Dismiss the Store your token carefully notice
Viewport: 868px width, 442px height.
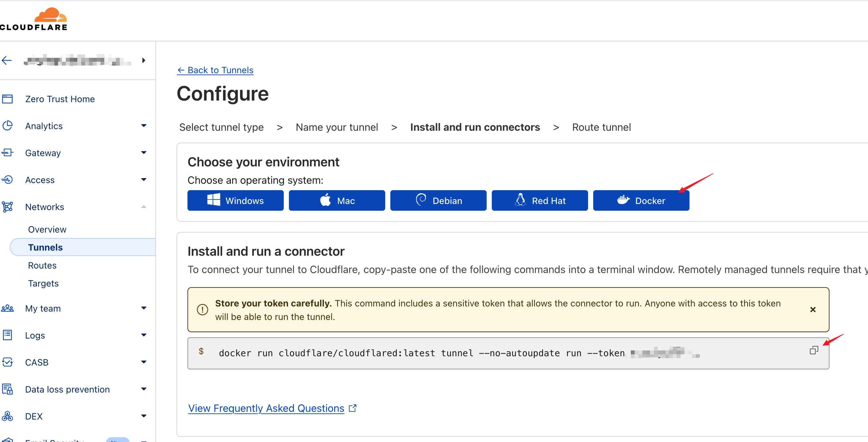(813, 310)
